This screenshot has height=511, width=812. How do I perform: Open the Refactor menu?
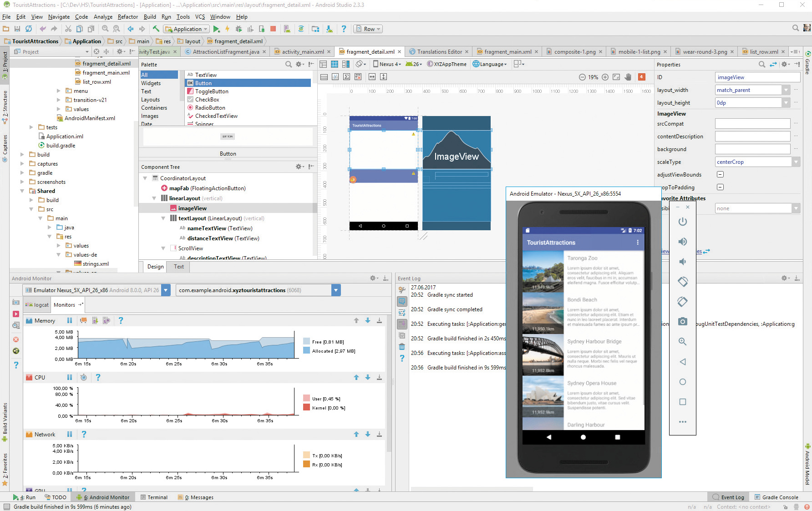coord(128,17)
